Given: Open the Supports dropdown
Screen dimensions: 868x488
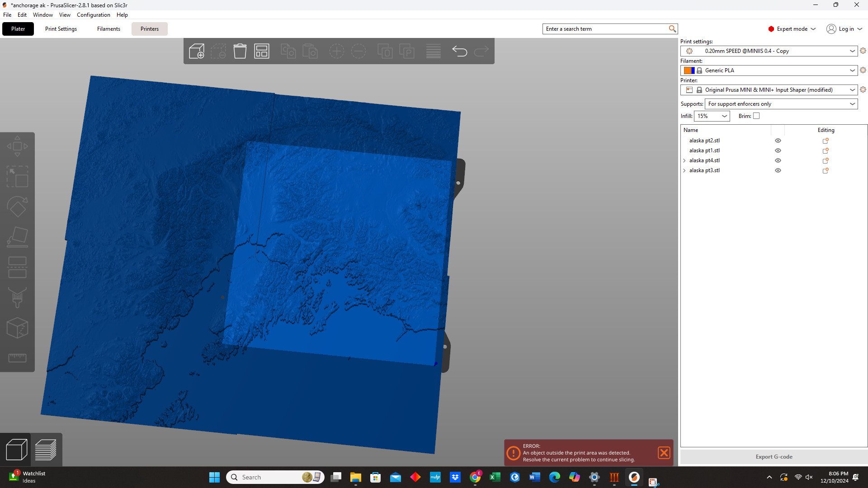Looking at the screenshot, I should [781, 104].
